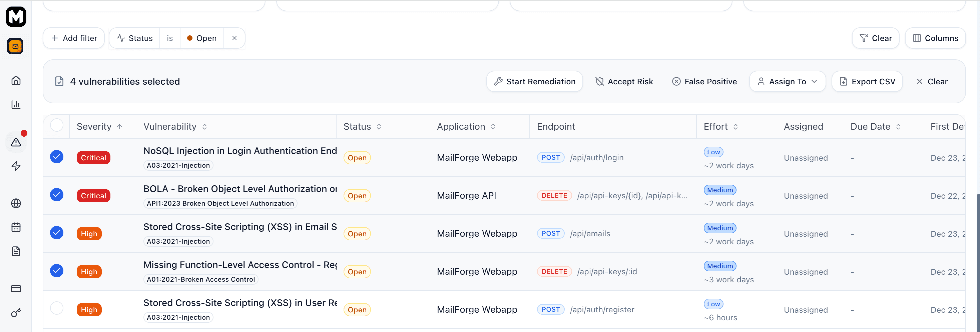Open the Analytics bar-chart panel

tap(16, 105)
